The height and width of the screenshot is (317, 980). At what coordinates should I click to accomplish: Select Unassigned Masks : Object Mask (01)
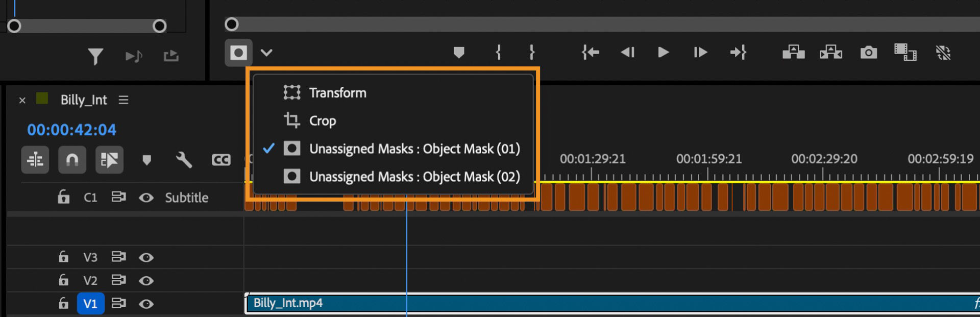(x=414, y=149)
